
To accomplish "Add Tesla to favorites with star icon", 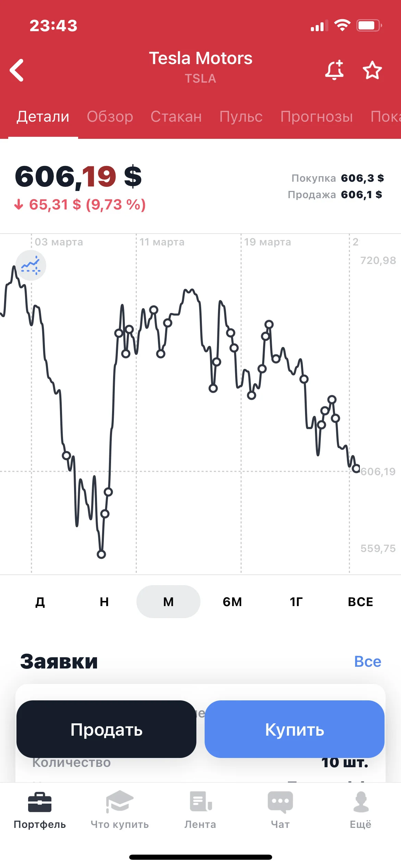I will pyautogui.click(x=372, y=70).
